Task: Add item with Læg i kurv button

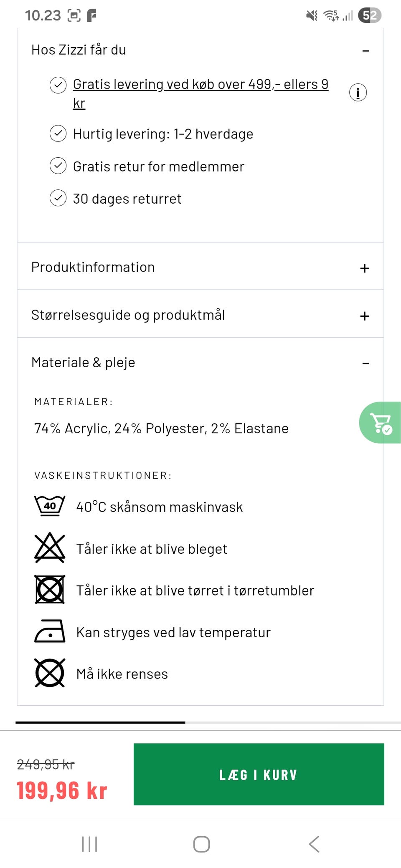Action: pos(259,774)
